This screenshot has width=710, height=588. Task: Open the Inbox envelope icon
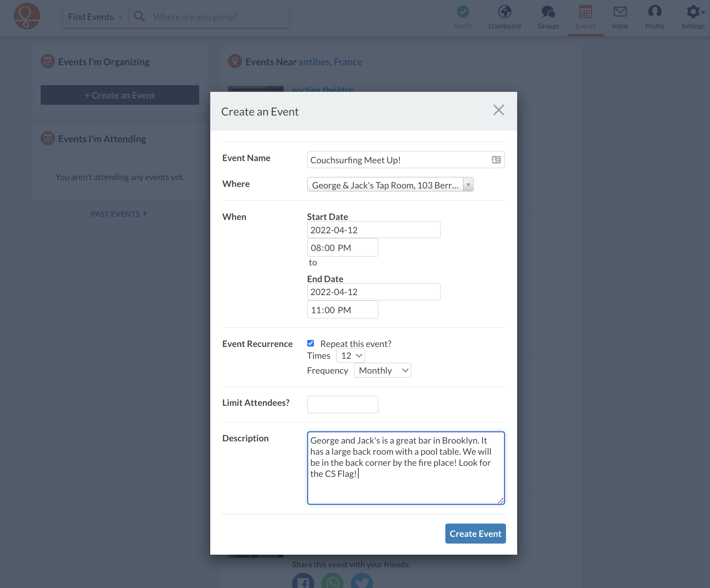click(620, 12)
